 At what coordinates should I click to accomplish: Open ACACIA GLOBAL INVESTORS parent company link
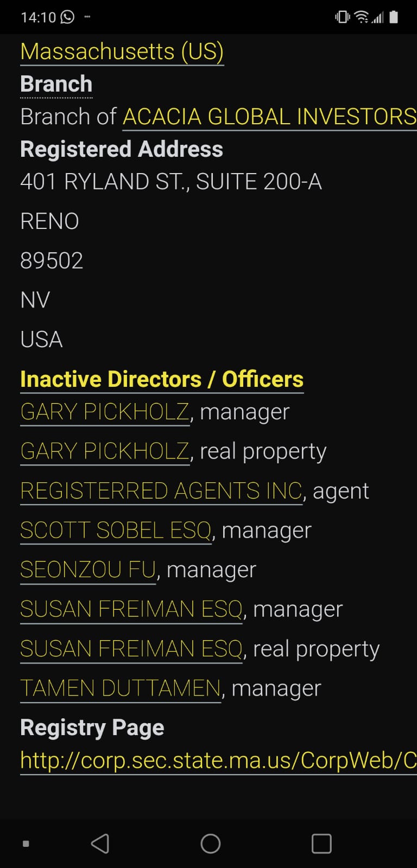(269, 117)
